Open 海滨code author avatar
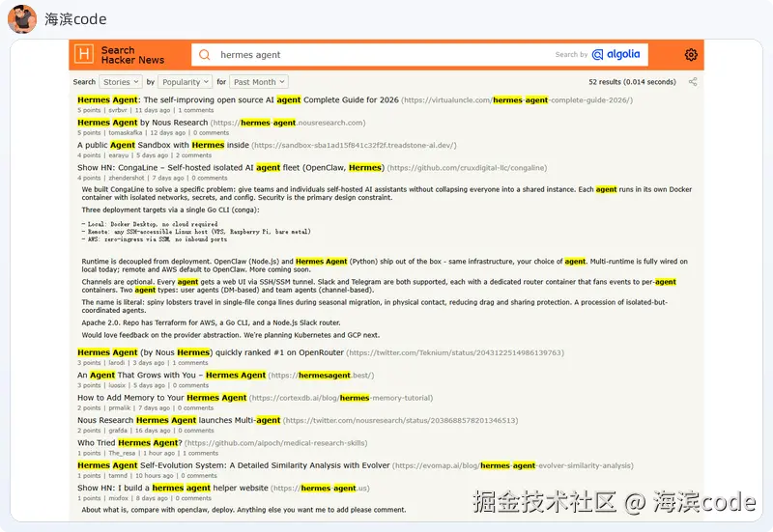Image resolution: width=773 pixels, height=532 pixels. (x=22, y=19)
